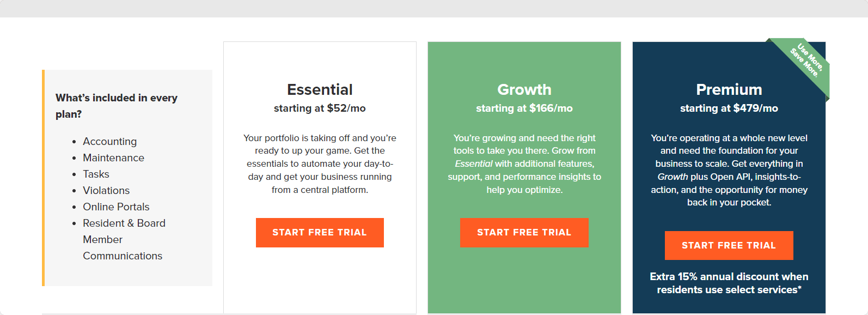Click 'starting at $479/mo' price text

click(x=729, y=108)
